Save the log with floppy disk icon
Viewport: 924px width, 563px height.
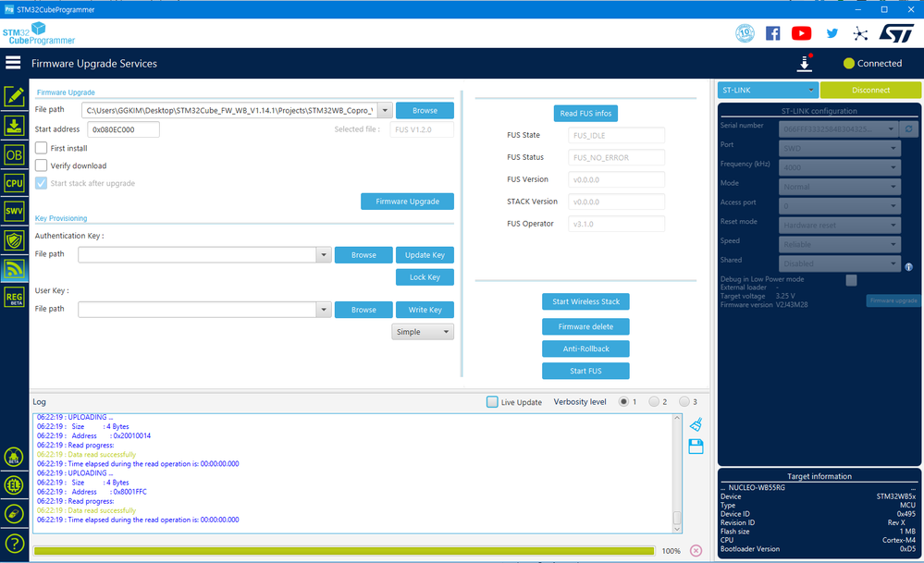click(x=696, y=447)
